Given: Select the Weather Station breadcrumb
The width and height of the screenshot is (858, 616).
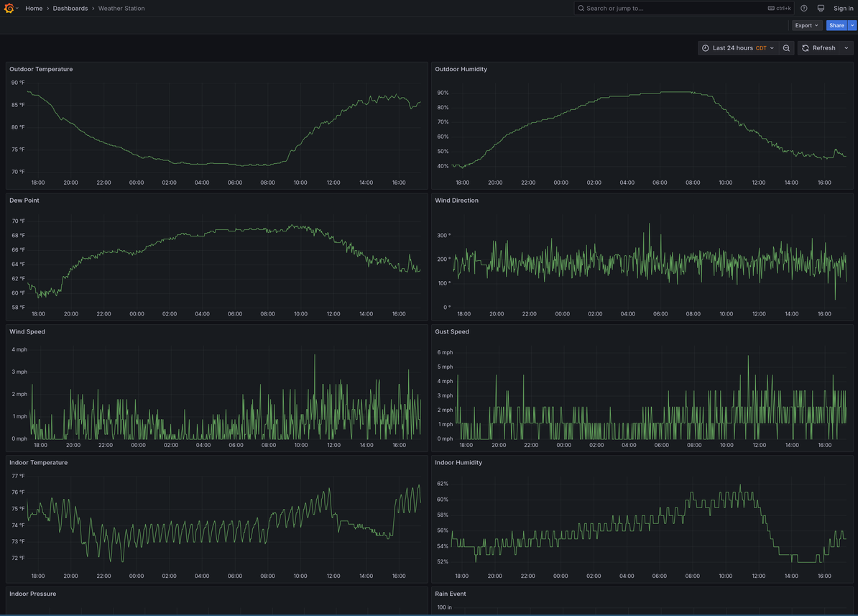Looking at the screenshot, I should [x=121, y=9].
